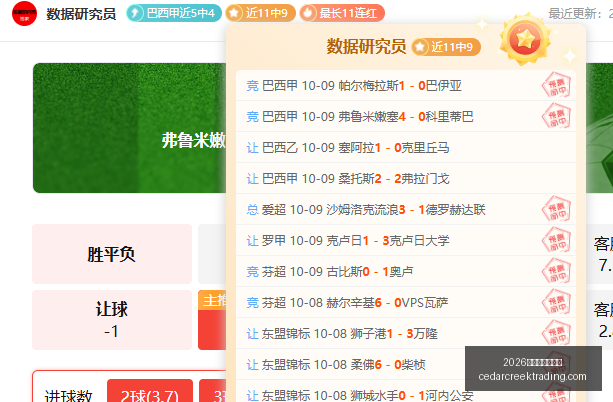The height and width of the screenshot is (402, 613).
Task: Open the 古比斯 0-1 奥卢 match row
Action: pos(406,271)
